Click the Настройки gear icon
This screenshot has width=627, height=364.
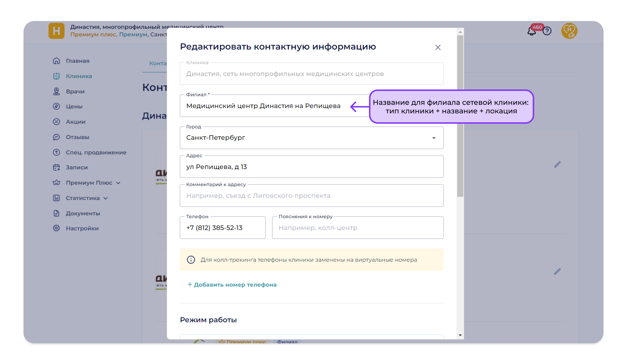pos(56,228)
